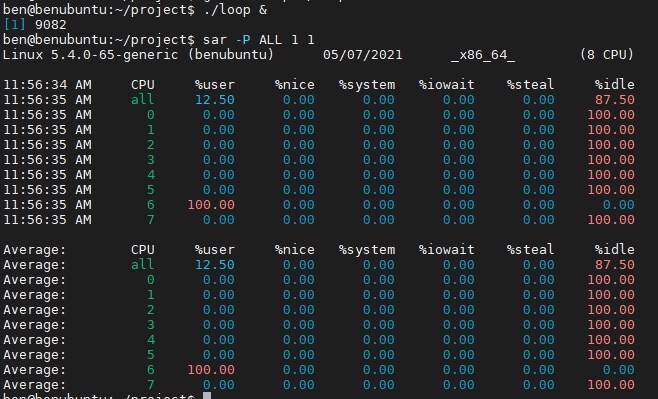Click the hostname "(benubuntu)" in the Linux line
Image resolution: width=658 pixels, height=399 pixels.
pyautogui.click(x=231, y=55)
